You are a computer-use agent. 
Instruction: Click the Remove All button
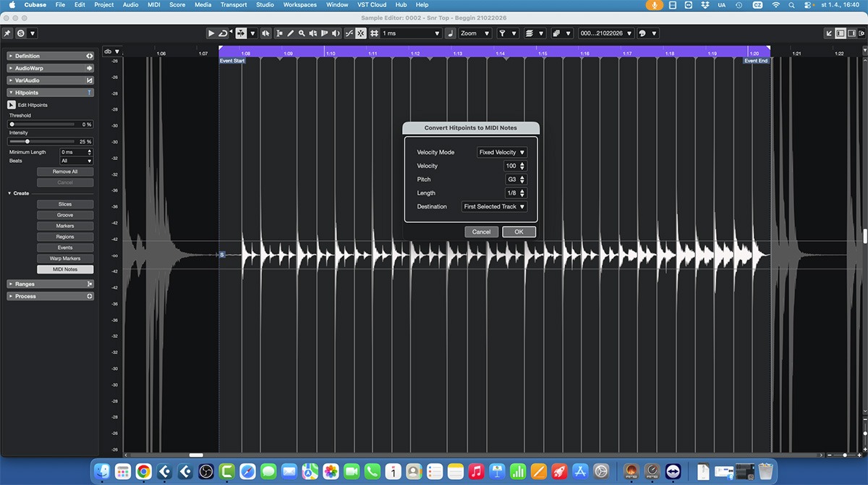pyautogui.click(x=65, y=172)
